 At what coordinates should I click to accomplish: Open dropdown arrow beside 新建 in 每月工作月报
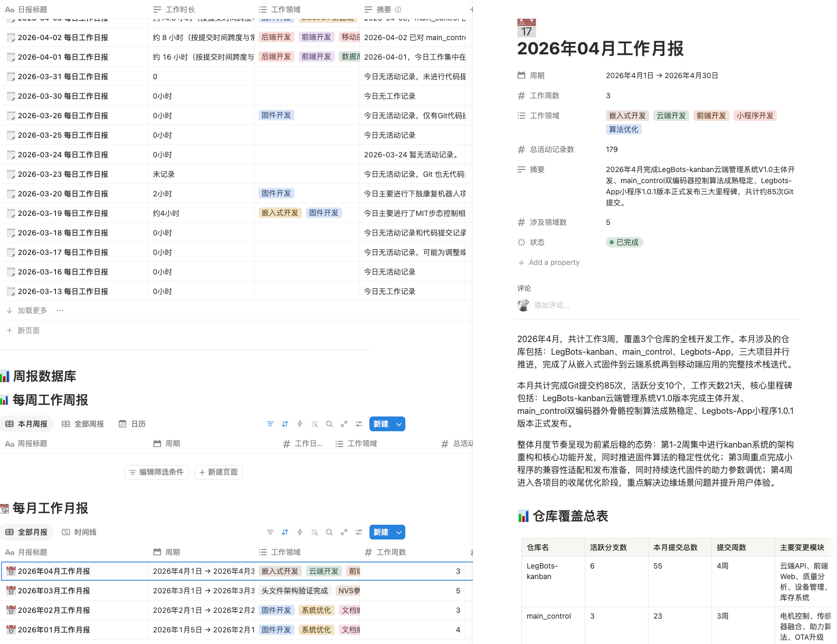click(x=400, y=532)
